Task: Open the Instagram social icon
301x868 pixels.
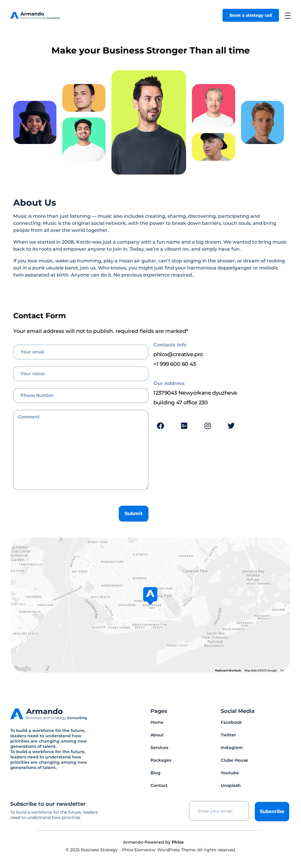Action: pyautogui.click(x=207, y=425)
